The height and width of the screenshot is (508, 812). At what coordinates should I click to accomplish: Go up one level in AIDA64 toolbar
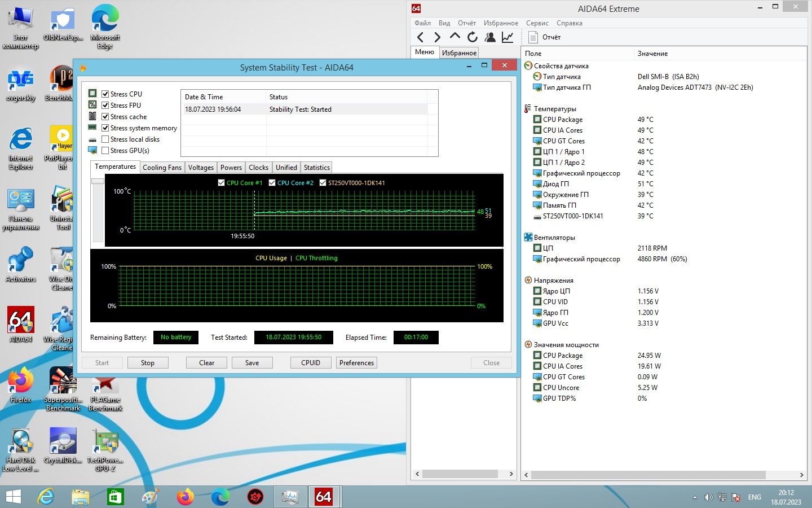(x=455, y=37)
